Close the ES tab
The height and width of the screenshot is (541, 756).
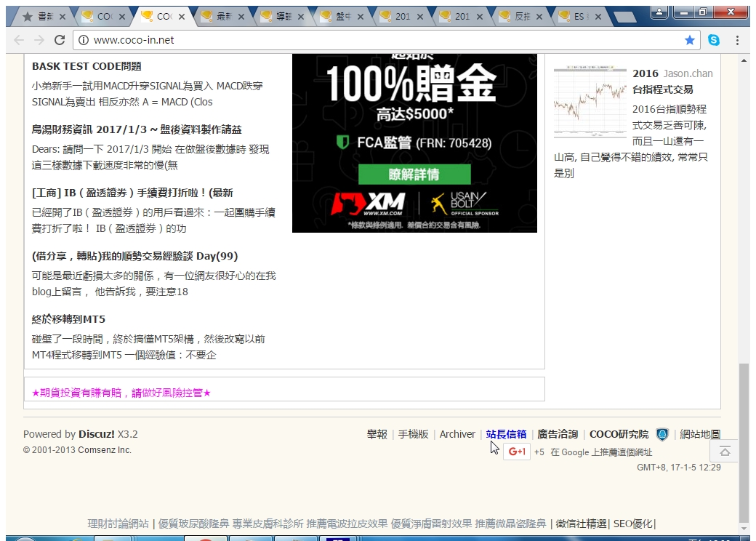tap(598, 17)
